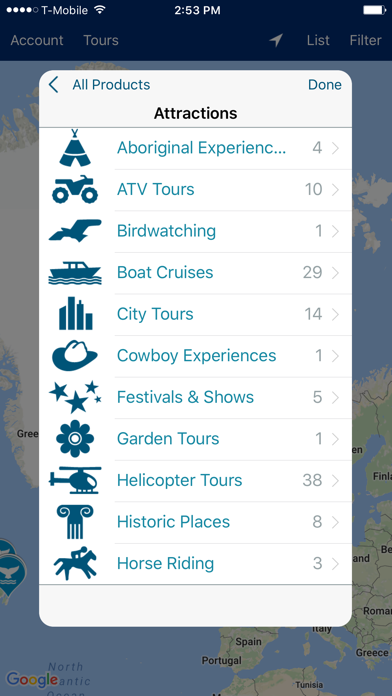Tap the Festivals & Shows count 5

[317, 397]
